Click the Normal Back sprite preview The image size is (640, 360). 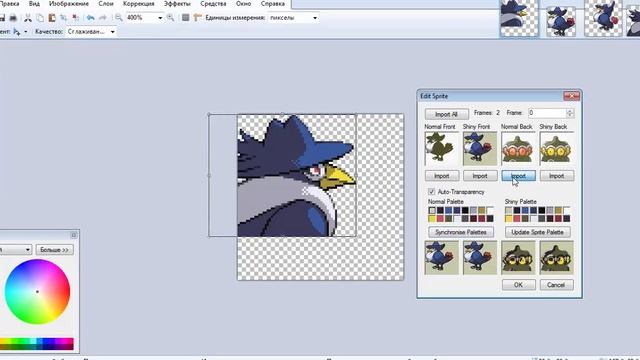click(x=518, y=149)
